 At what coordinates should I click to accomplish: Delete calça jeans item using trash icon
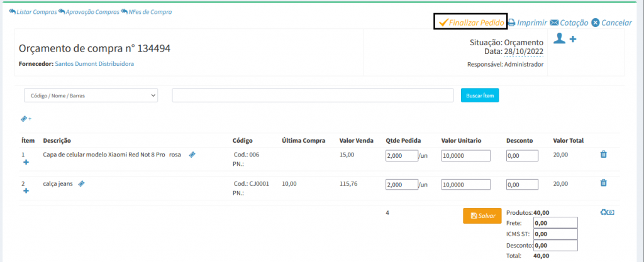(603, 183)
